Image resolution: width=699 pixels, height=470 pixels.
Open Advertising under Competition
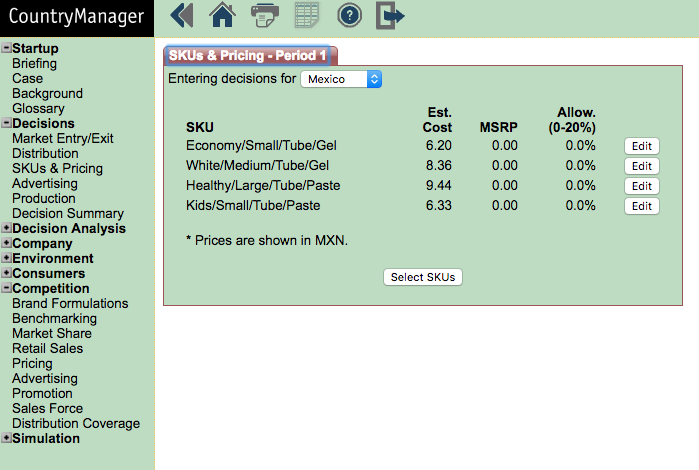(45, 378)
